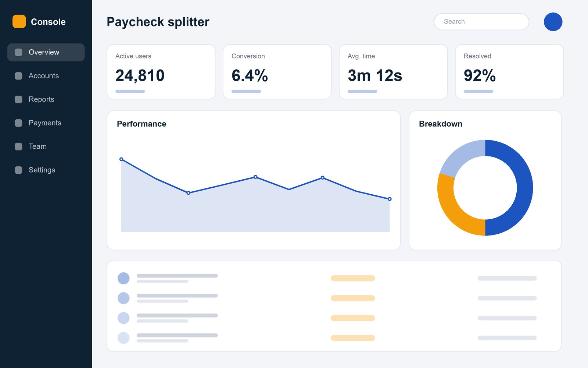Click the progress bar under 92%
This screenshot has width=588, height=368.
[x=478, y=91]
